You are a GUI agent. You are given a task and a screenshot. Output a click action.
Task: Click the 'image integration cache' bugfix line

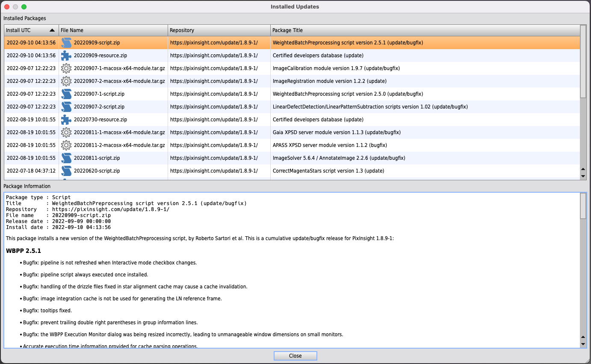point(122,299)
